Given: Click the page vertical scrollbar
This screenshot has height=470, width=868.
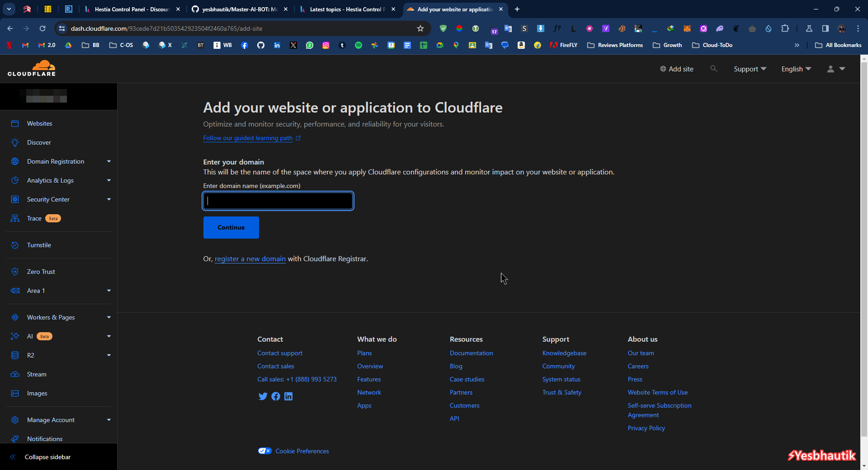Looking at the screenshot, I should coord(864,249).
